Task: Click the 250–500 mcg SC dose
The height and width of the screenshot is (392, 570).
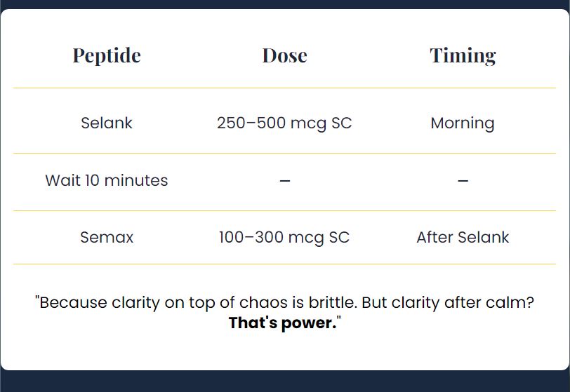Action: 284,123
